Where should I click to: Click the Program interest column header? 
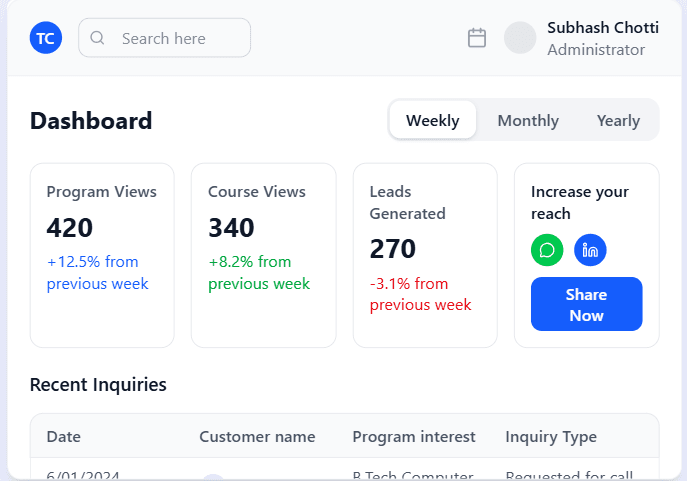pyautogui.click(x=414, y=437)
